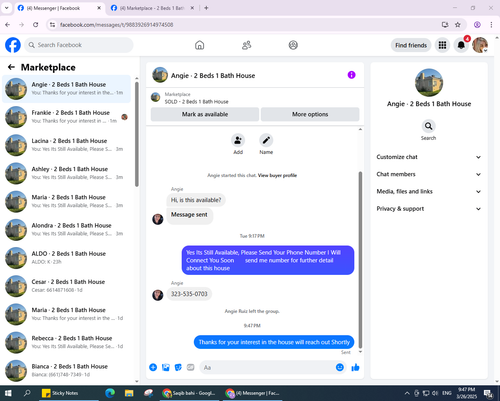Open the account profile picture menu
This screenshot has height=401, width=500.
click(x=480, y=45)
